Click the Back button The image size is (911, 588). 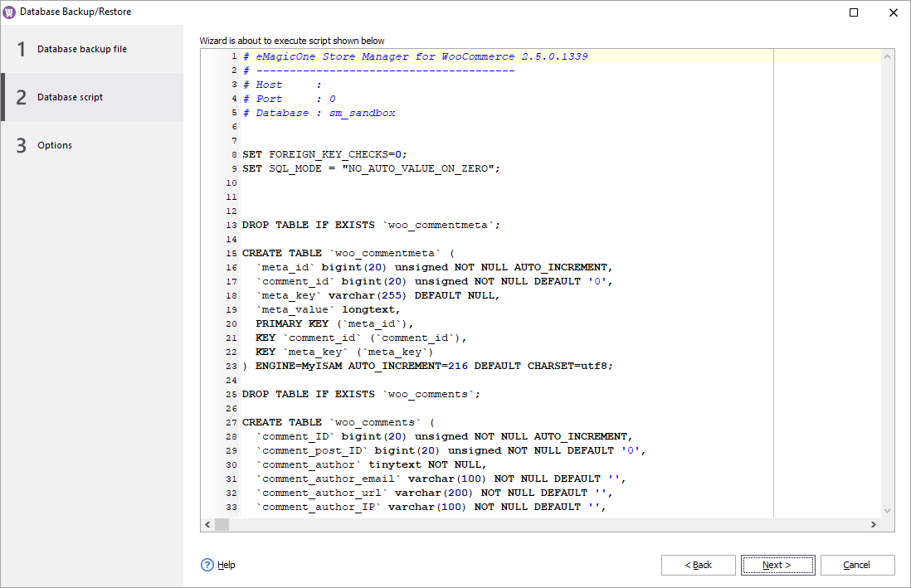click(698, 565)
